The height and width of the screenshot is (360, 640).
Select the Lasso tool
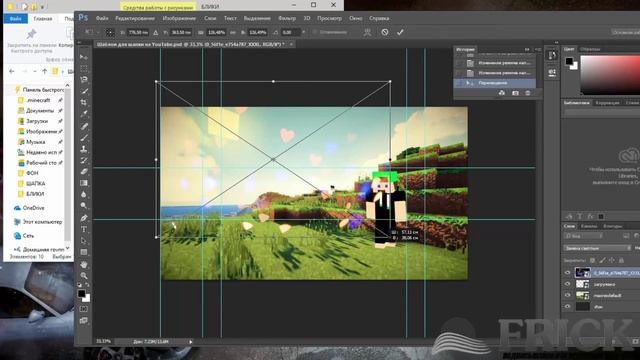pyautogui.click(x=84, y=80)
